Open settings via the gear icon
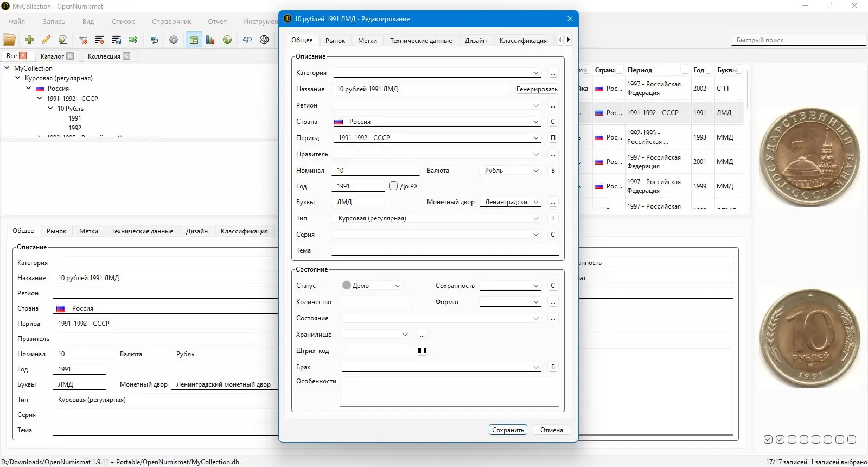The height and width of the screenshot is (467, 868). pos(174,40)
